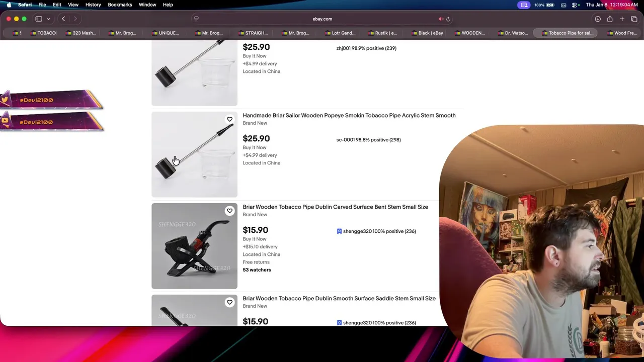Open the carved black Dublin pipe thumbnail

click(194, 246)
